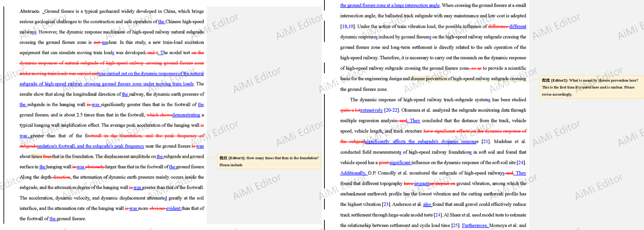The height and width of the screenshot is (230, 644).
Task: Click highlighted "disease prevention" in the body paragraph
Action: [429, 79]
